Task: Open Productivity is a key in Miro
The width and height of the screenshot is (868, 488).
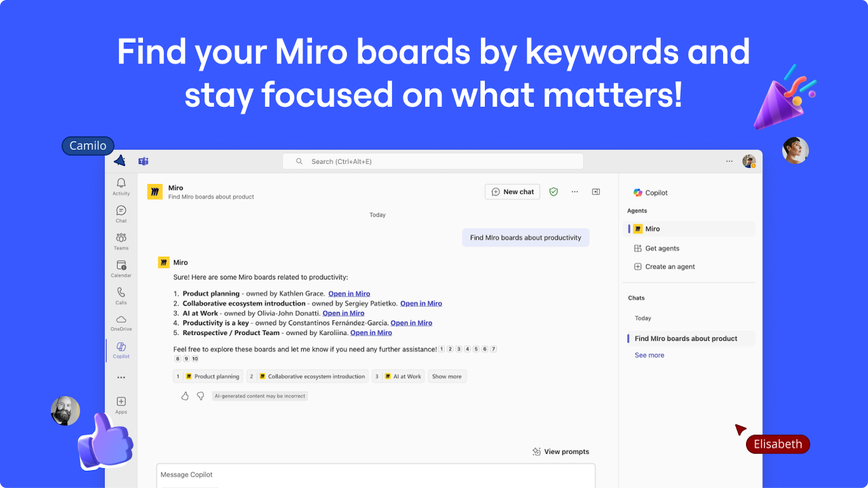Action: 411,323
